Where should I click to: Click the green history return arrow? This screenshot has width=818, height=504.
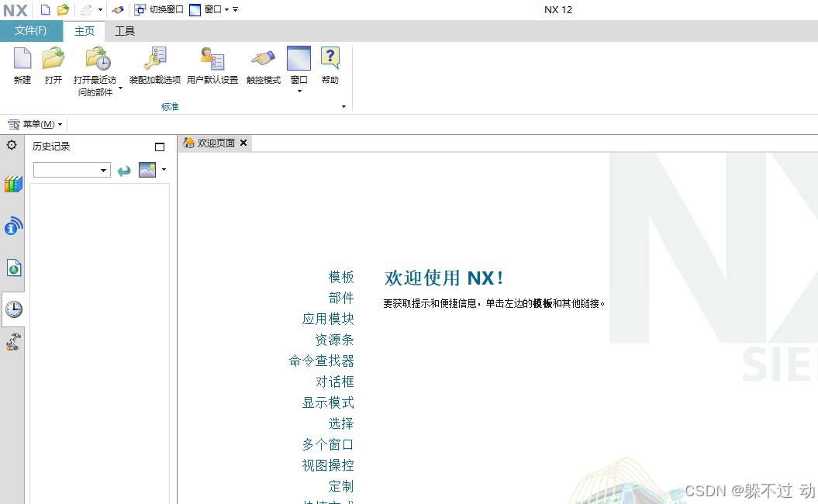(x=124, y=171)
